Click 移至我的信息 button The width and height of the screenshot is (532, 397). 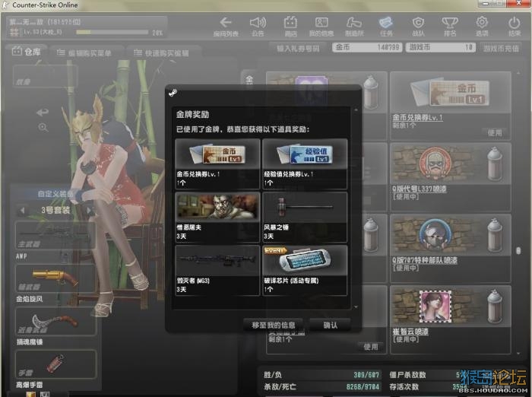[273, 325]
